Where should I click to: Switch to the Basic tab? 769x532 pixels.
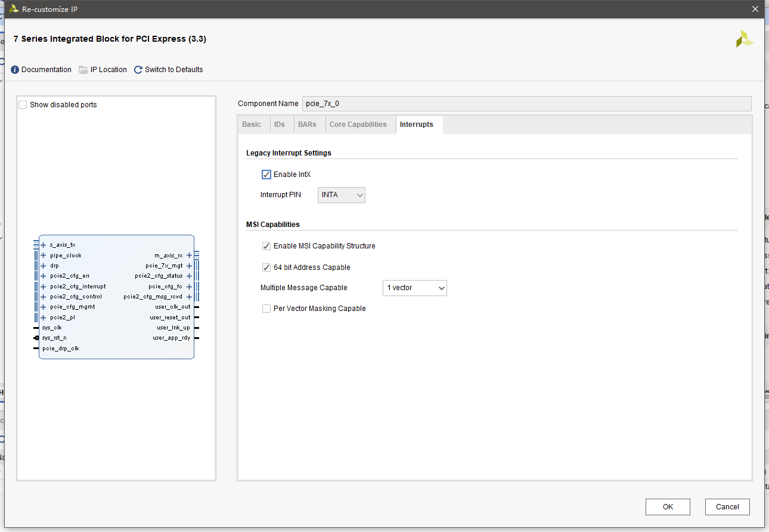click(x=252, y=125)
